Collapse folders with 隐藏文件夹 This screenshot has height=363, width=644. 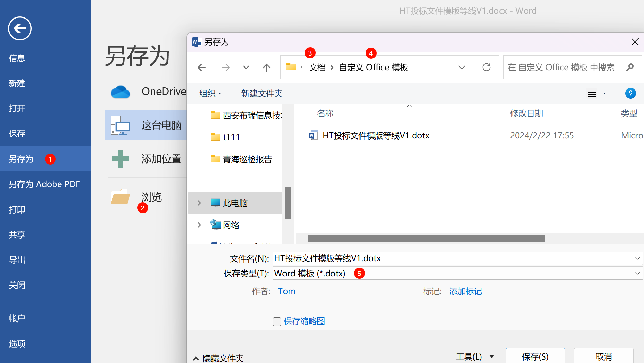pos(218,358)
